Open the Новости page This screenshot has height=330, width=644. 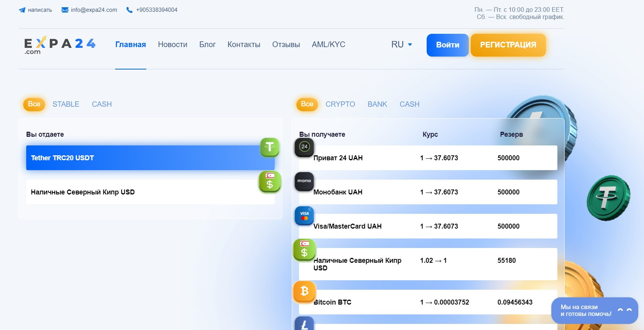tap(172, 44)
